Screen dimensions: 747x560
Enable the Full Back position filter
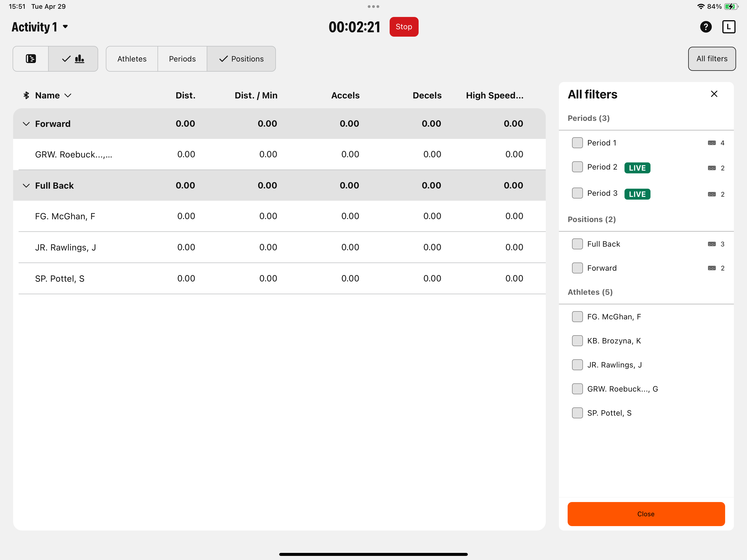click(577, 244)
